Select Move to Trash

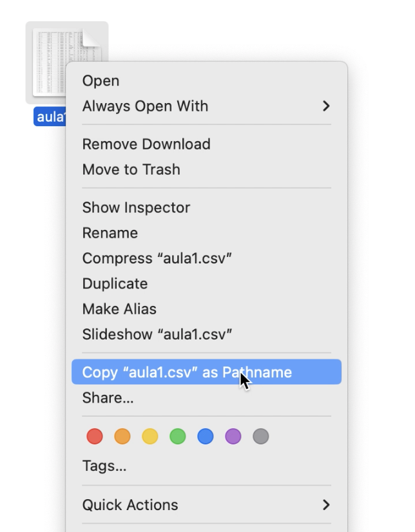[x=131, y=170]
